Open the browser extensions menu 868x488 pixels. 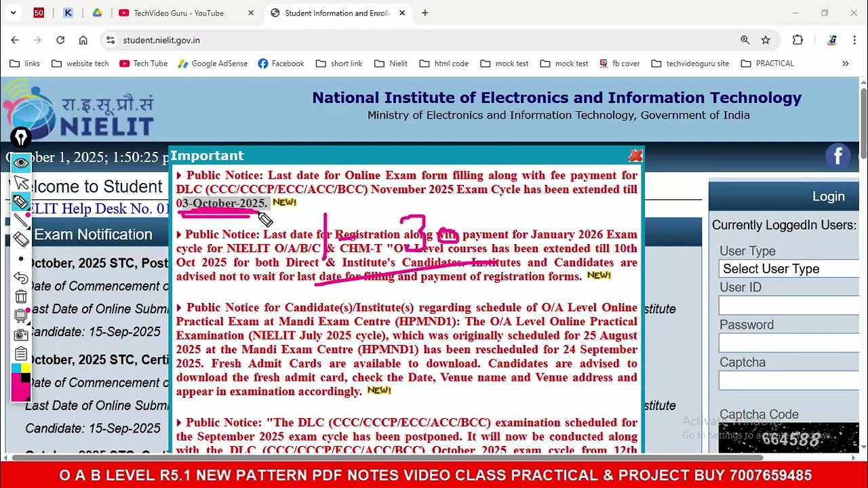point(797,40)
